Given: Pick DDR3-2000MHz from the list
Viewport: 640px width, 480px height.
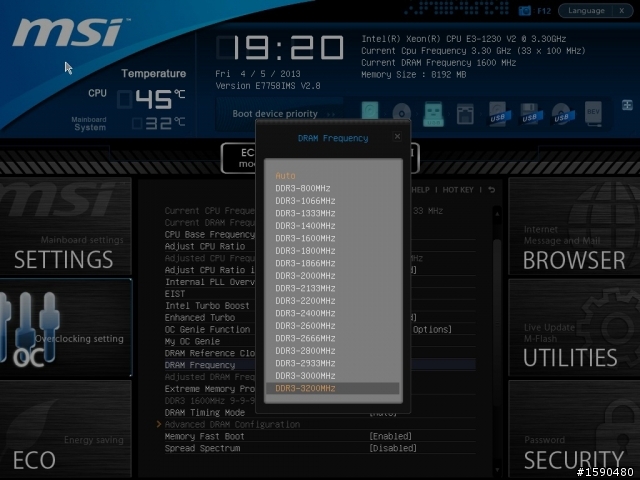Looking at the screenshot, I should (x=305, y=276).
